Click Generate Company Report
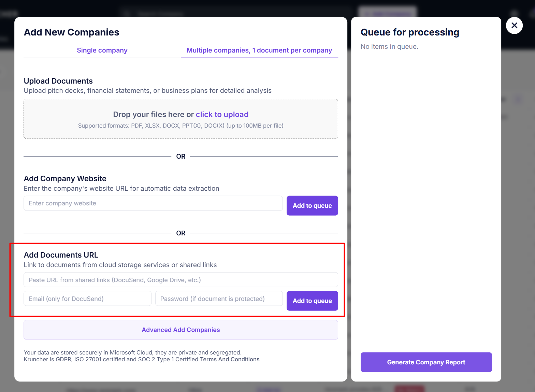This screenshot has height=392, width=535. point(426,362)
